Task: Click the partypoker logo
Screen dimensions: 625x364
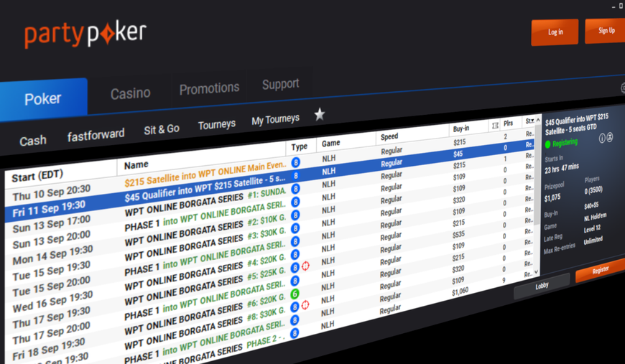Action: [x=85, y=35]
